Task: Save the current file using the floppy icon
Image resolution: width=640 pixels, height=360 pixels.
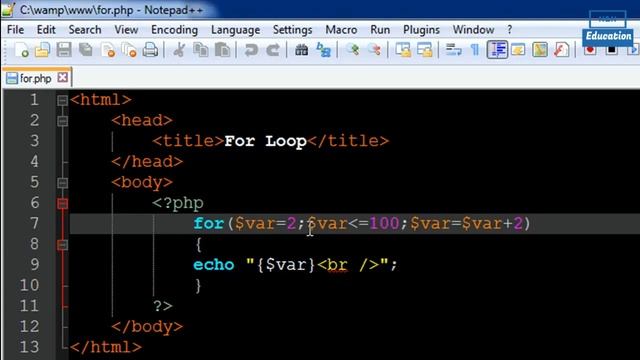Action: coord(64,50)
